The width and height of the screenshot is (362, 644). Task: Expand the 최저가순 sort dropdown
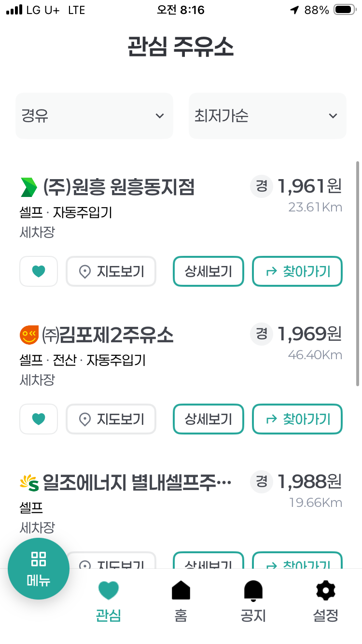pos(267,116)
